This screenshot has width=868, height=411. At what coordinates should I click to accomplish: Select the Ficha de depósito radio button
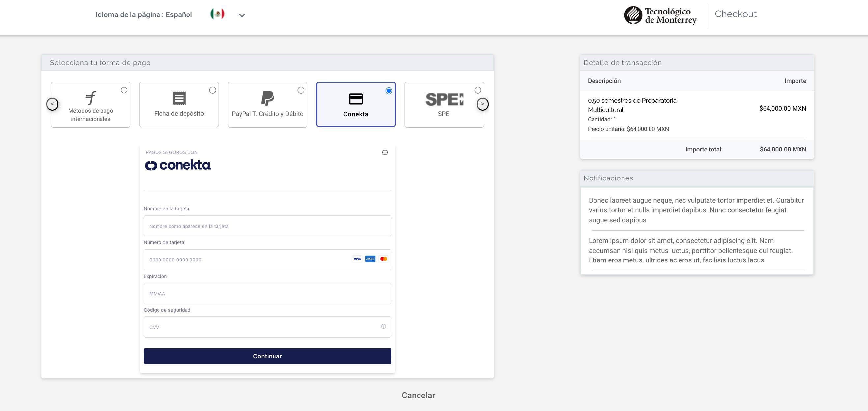click(x=212, y=90)
